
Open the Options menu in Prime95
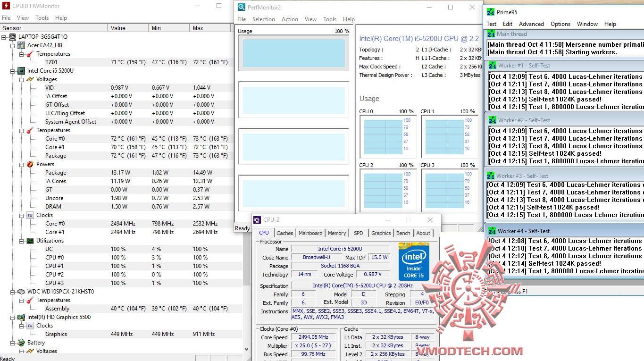(x=560, y=24)
